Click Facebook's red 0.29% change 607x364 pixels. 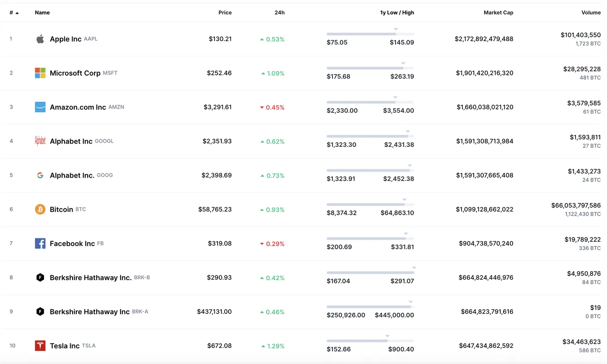point(272,244)
